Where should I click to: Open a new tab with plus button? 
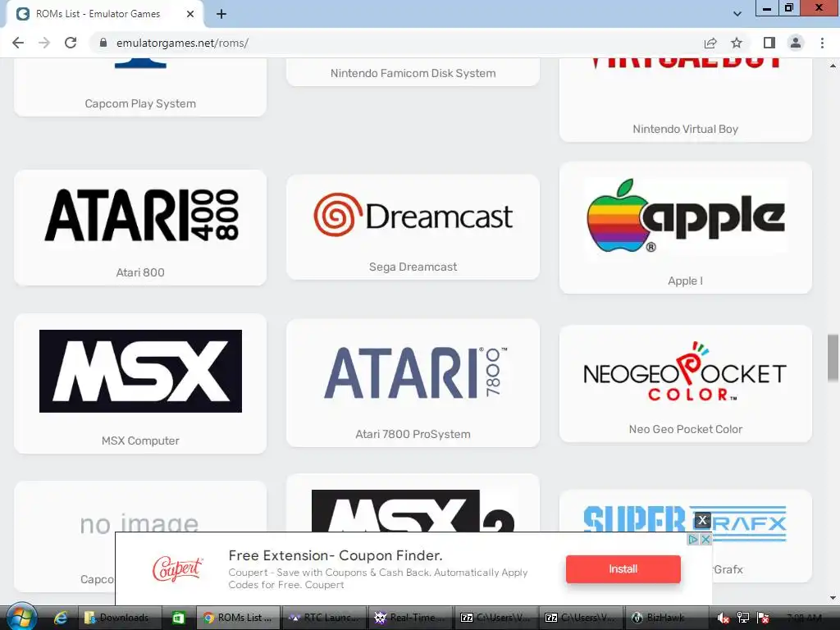coord(221,14)
